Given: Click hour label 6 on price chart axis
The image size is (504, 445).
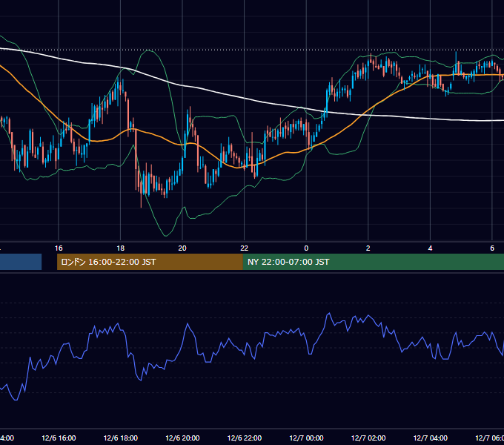Looking at the screenshot, I should (492, 248).
